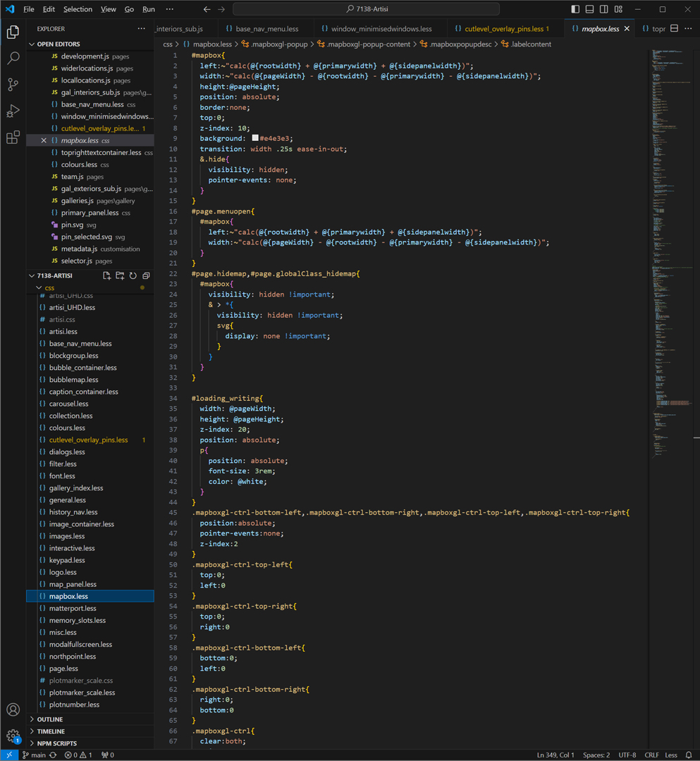This screenshot has height=761, width=700.
Task: Synchronize changes icon in status bar
Action: pyautogui.click(x=54, y=755)
